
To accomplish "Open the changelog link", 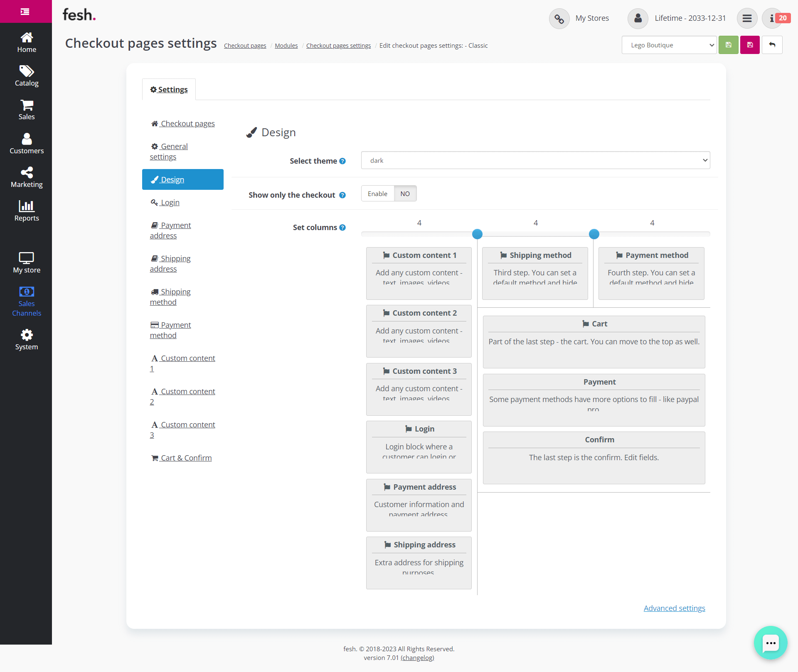I will 417,657.
